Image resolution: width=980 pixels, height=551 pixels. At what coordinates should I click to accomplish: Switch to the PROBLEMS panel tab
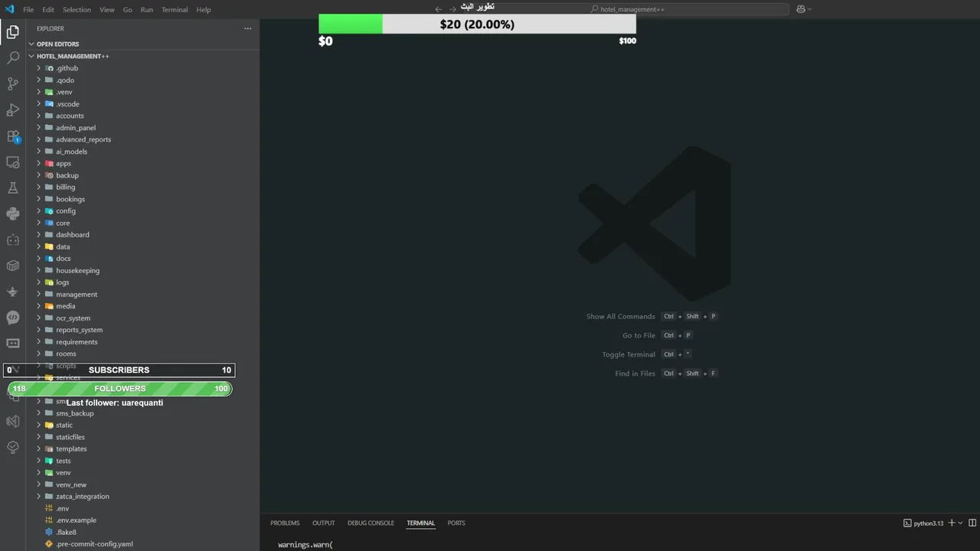[x=285, y=523]
